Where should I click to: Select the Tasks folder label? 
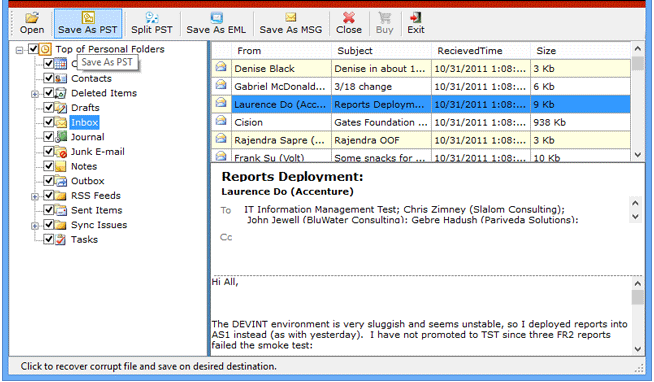[84, 239]
